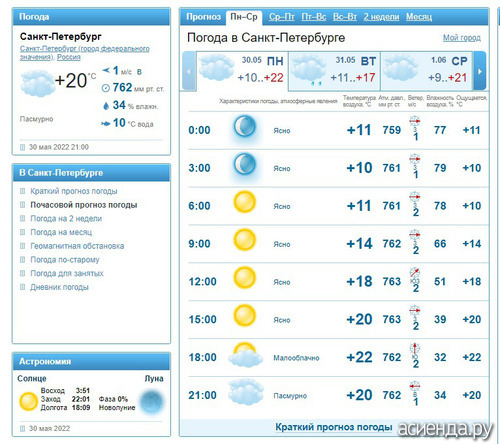The image size is (500, 444).
Task: Click the current weather cloud icon beside +20
Action: click(x=38, y=83)
